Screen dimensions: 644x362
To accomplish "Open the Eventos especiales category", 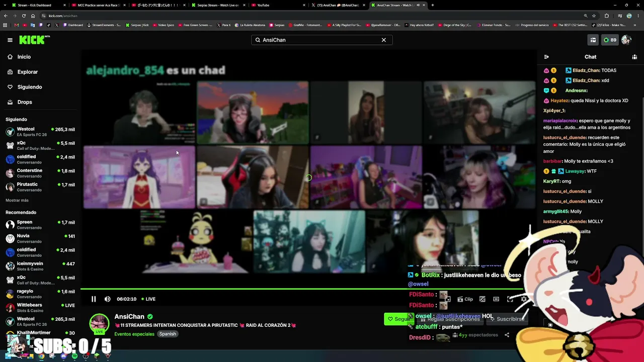I will tap(134, 334).
